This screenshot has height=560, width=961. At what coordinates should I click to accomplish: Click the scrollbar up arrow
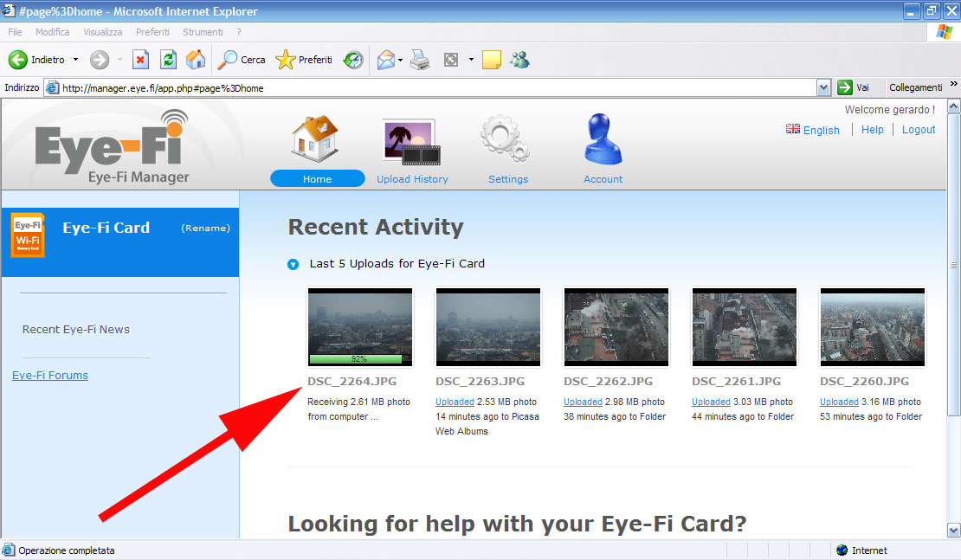954,106
